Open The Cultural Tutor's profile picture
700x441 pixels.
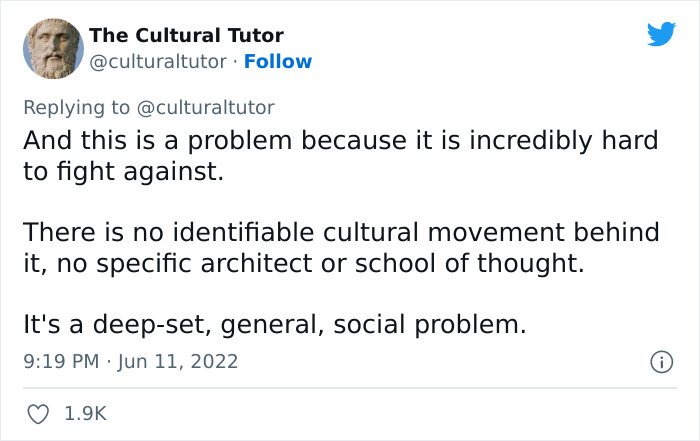49,49
